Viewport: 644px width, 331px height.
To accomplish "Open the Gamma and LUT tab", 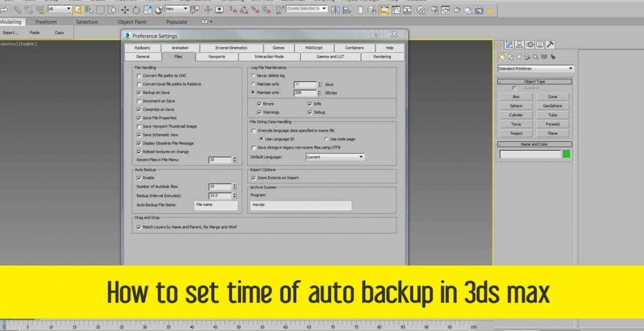I will (329, 57).
